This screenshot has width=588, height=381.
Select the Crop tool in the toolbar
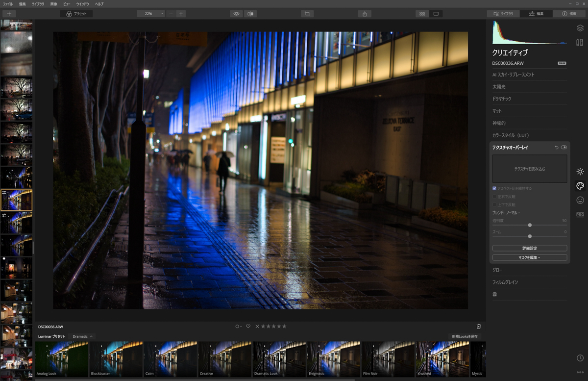(307, 14)
